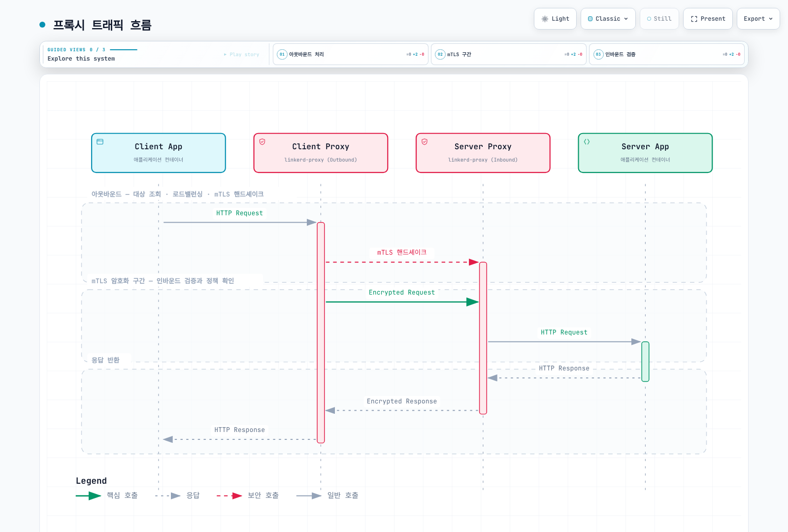This screenshot has height=532, width=788.
Task: Click the shield icon on Client Proxy
Action: (263, 142)
